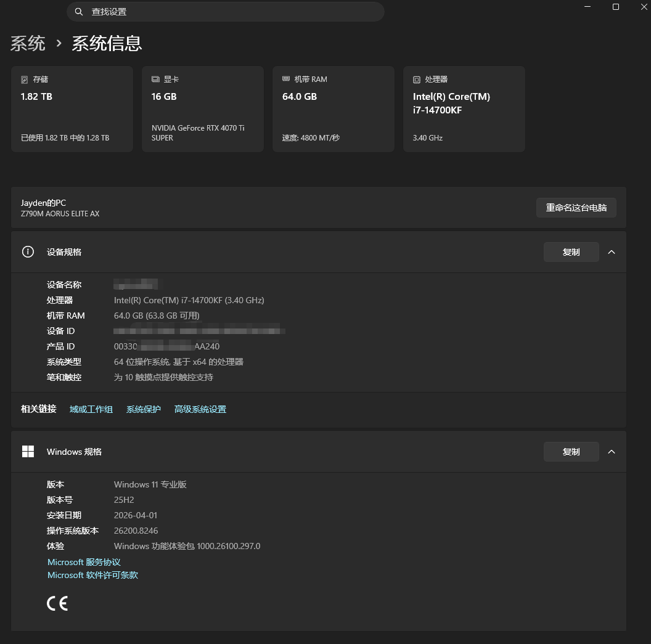Viewport: 651px width, 644px height.
Task: Click the info icon beside 设备规格
Action: [x=28, y=252]
